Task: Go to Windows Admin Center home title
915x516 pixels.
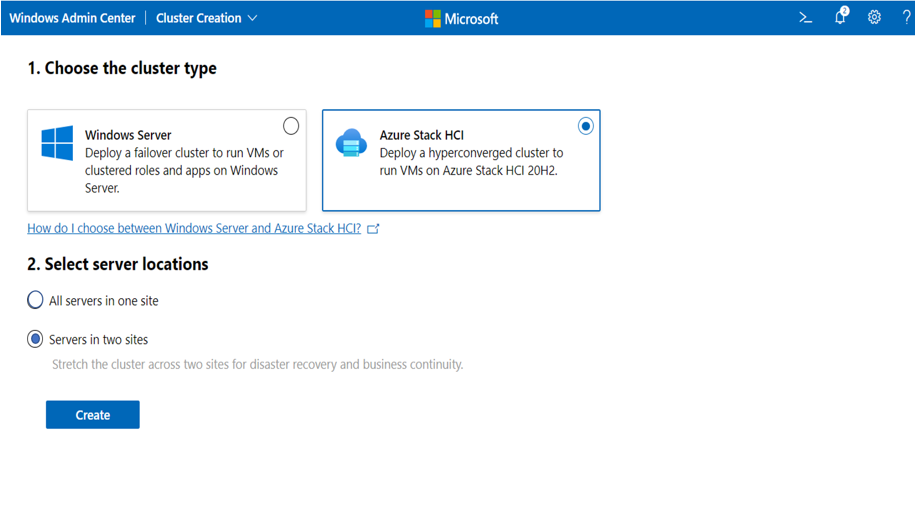Action: click(x=72, y=18)
